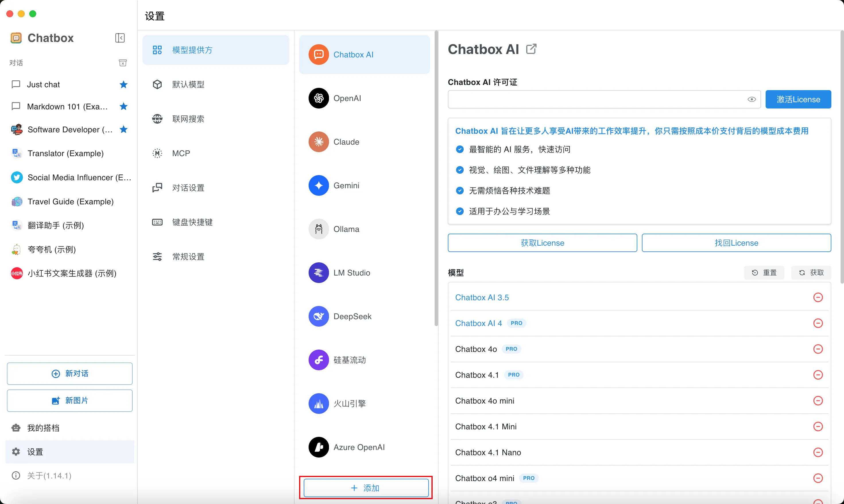Viewport: 844px width, 504px height.
Task: Open the LM Studio provider
Action: click(x=351, y=273)
